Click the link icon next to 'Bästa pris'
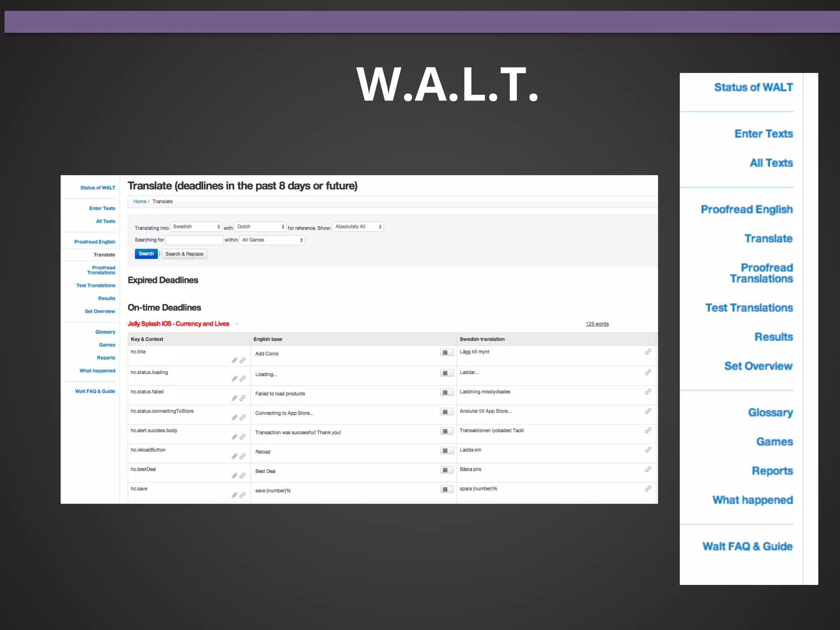Viewport: 840px width, 630px height. 648,469
